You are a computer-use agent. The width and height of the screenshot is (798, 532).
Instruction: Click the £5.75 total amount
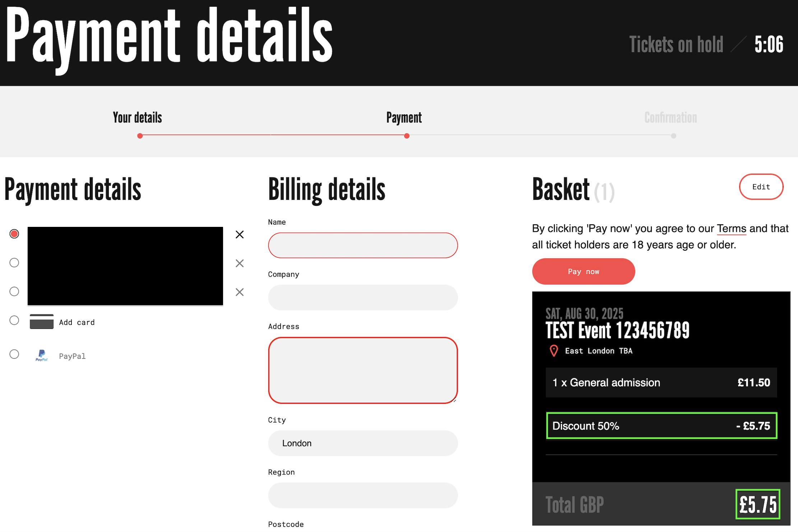758,504
